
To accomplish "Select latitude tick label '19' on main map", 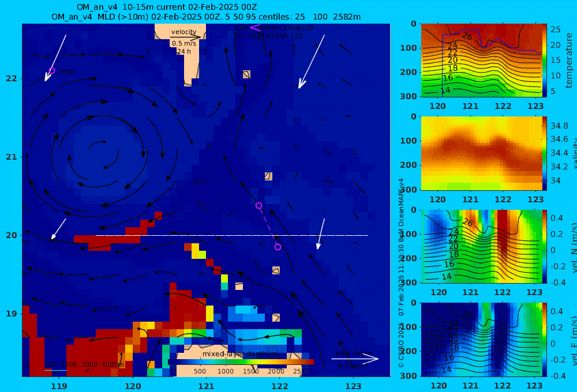I will point(12,314).
